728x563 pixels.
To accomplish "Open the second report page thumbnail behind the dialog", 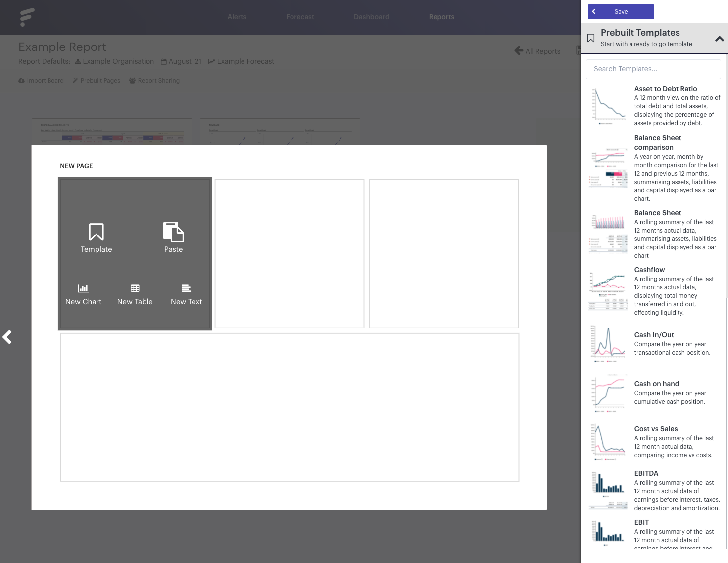I will 280,132.
